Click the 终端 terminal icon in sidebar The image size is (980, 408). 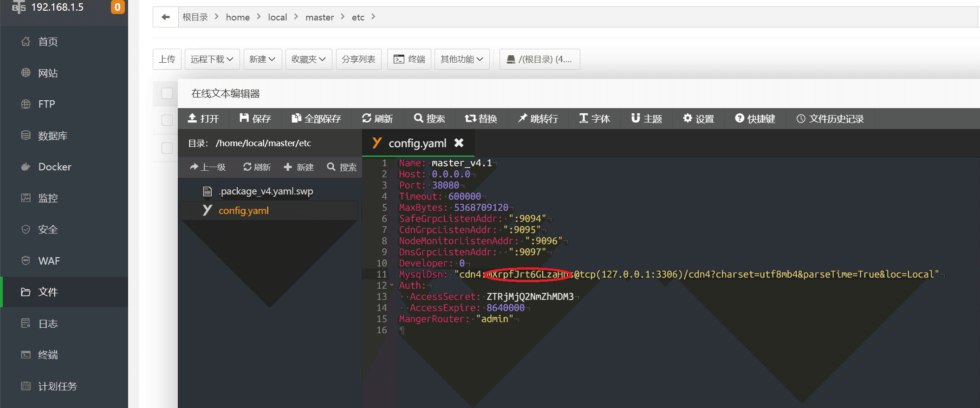pyautogui.click(x=26, y=355)
